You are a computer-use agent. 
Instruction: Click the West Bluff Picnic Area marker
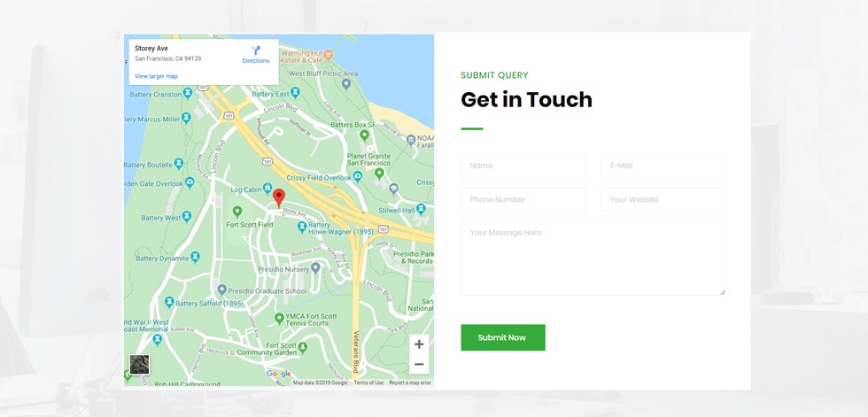click(346, 85)
